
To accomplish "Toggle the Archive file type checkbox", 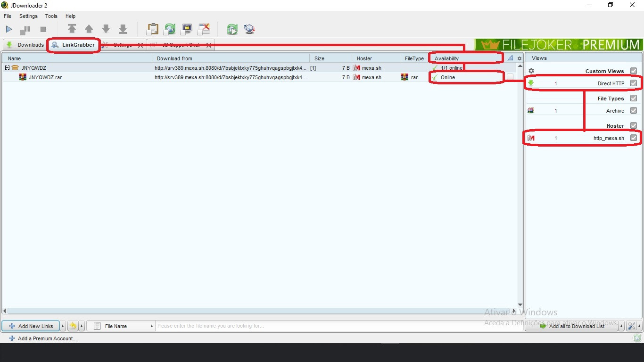I will pos(634,110).
